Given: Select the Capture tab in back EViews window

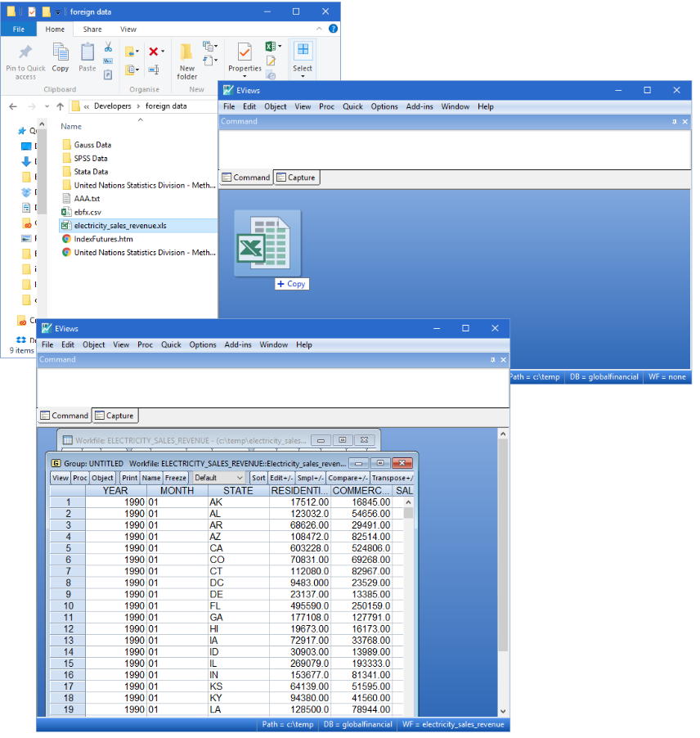Looking at the screenshot, I should tap(296, 178).
